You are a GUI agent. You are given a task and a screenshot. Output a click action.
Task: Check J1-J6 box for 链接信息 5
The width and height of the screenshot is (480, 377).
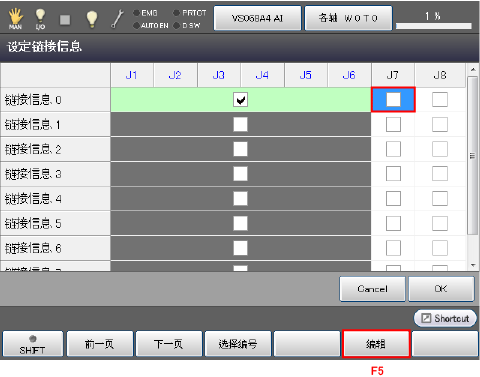[240, 223]
